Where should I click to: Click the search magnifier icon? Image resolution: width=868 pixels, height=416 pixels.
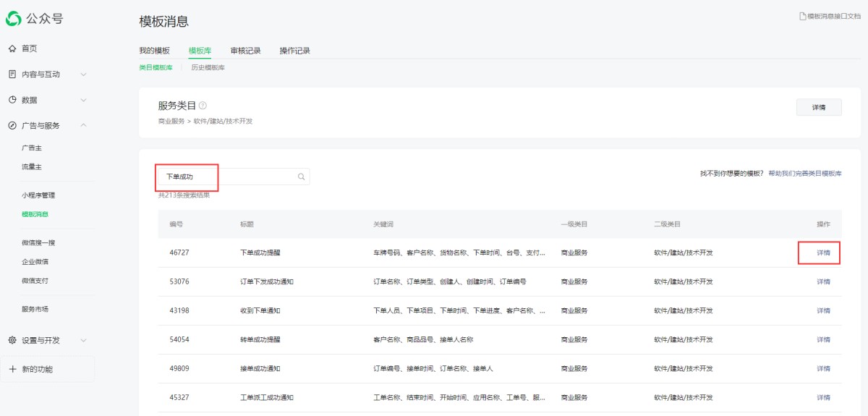coord(301,177)
